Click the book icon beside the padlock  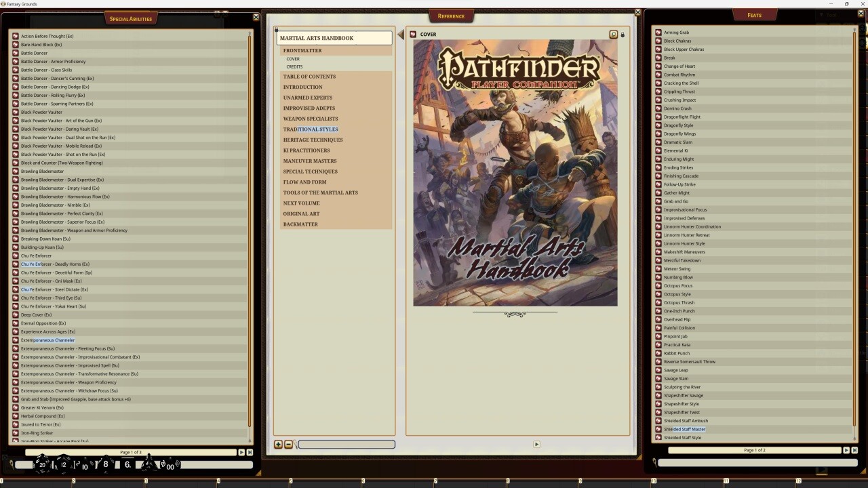(614, 34)
